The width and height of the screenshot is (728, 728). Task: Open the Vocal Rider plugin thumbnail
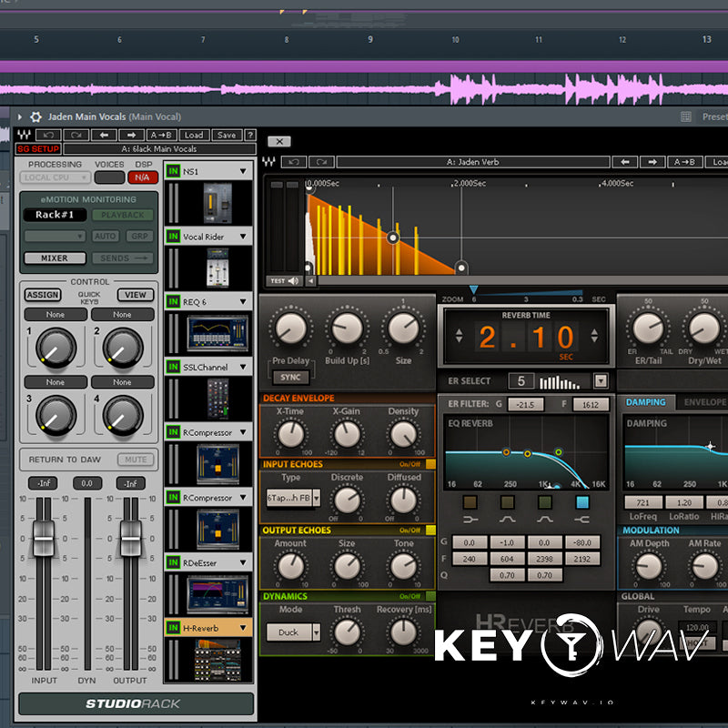(x=217, y=268)
